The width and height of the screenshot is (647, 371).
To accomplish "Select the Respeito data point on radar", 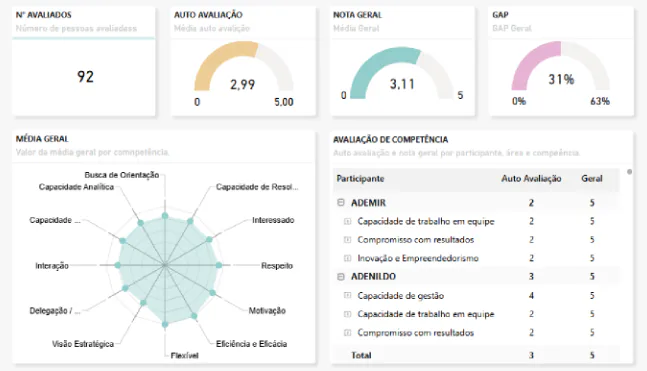I will coord(219,265).
